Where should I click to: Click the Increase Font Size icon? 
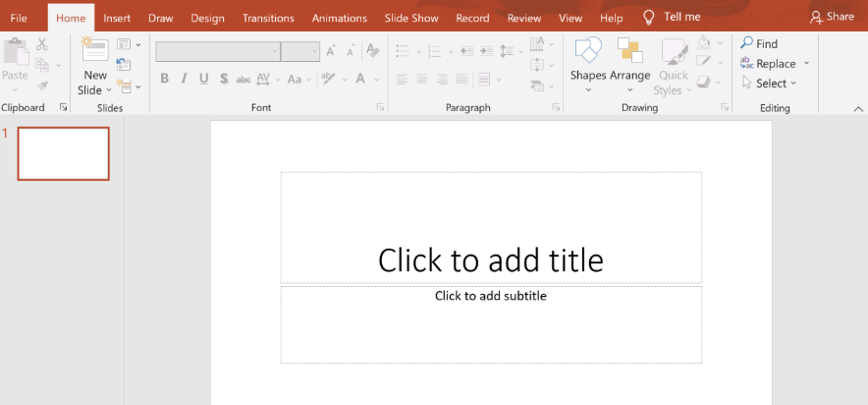pos(331,51)
